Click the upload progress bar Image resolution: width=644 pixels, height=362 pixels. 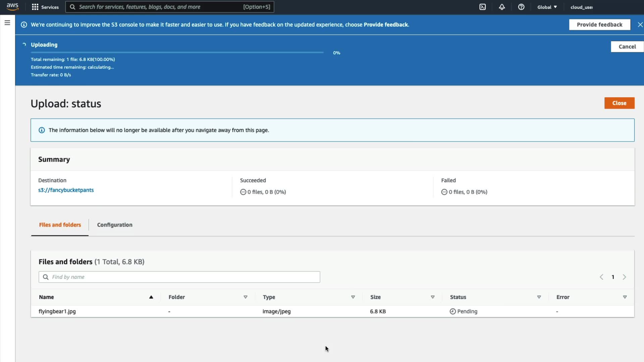tap(177, 53)
